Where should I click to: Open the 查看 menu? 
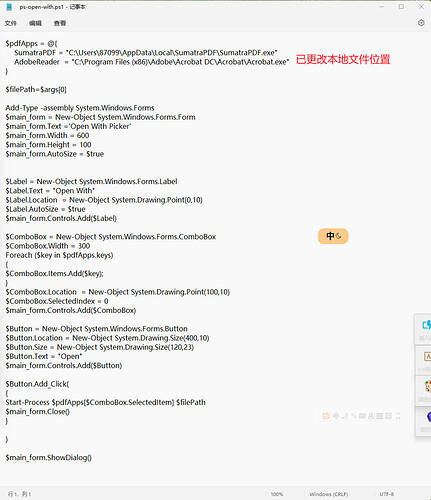pos(60,23)
